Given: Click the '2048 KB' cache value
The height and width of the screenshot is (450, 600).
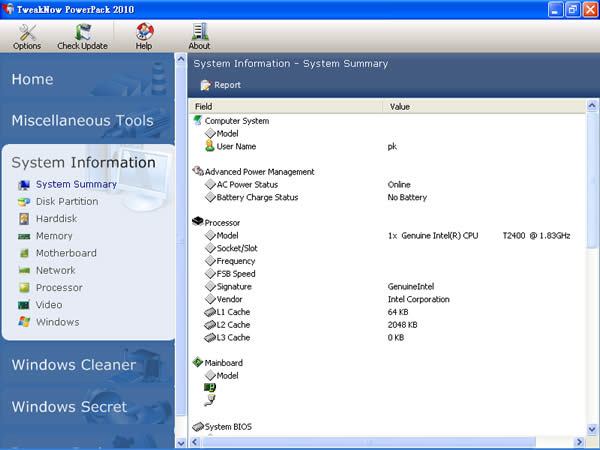Looking at the screenshot, I should click(402, 324).
